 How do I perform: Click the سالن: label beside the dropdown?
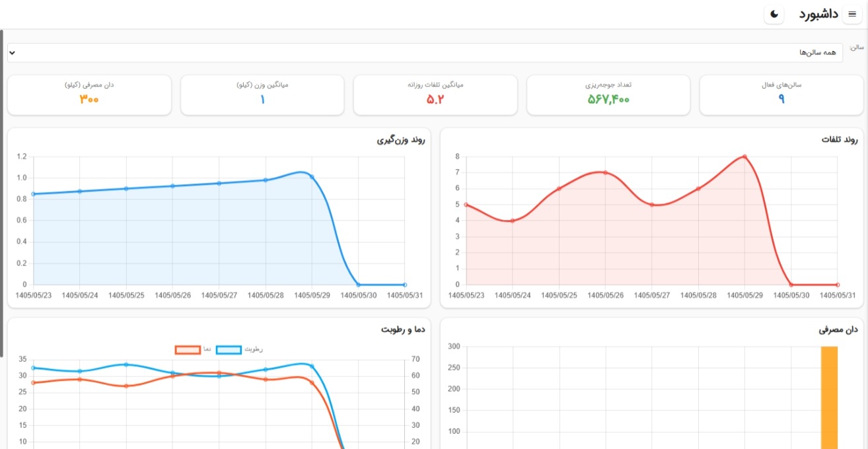pyautogui.click(x=857, y=48)
